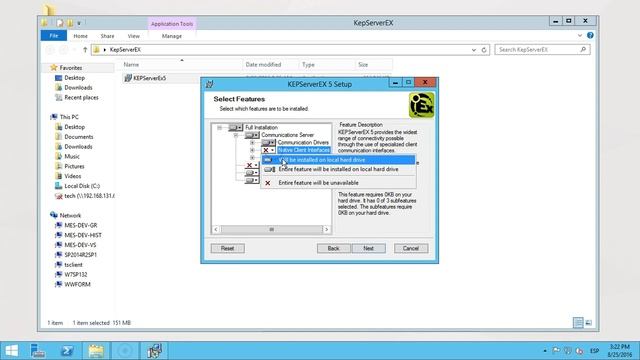Open Communication Drivers install-state dropdown
Image resolution: width=640 pixels, height=360 pixels.
pyautogui.click(x=268, y=142)
